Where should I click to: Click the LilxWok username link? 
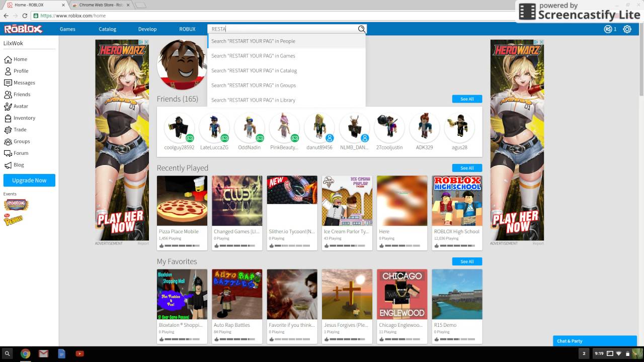pyautogui.click(x=13, y=43)
